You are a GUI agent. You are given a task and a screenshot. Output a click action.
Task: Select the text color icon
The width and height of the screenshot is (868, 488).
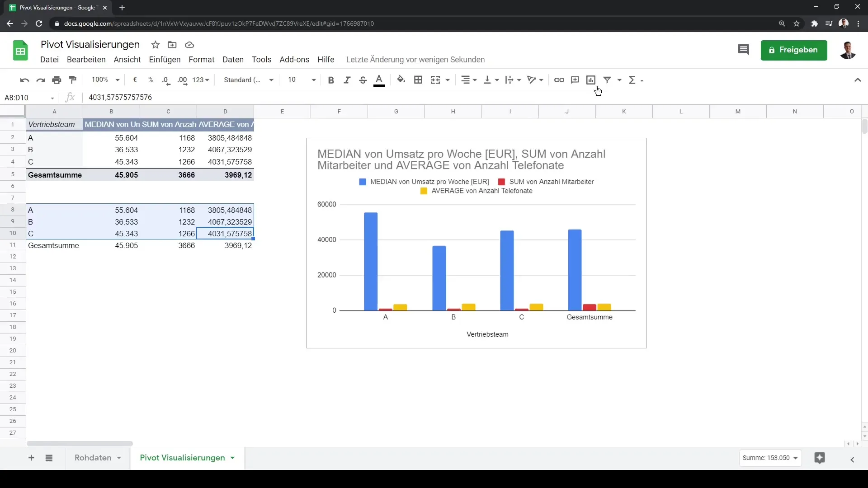[380, 80]
